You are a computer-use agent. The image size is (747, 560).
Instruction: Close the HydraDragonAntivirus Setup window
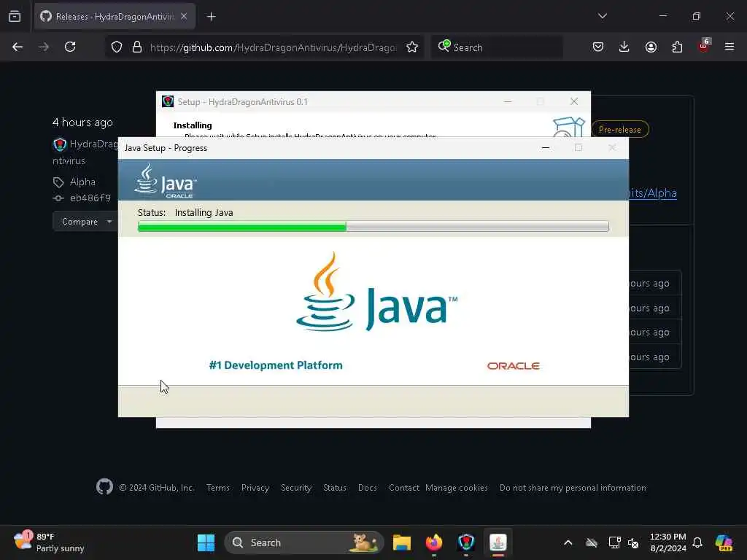574,101
